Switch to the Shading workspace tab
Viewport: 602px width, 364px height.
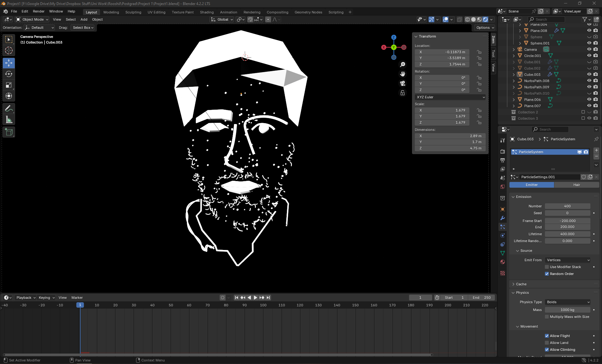pos(207,12)
